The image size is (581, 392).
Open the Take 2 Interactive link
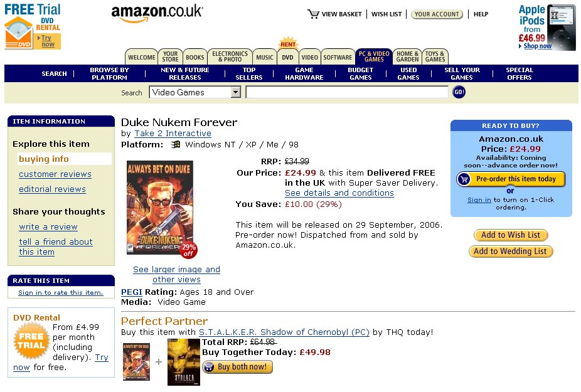(173, 134)
